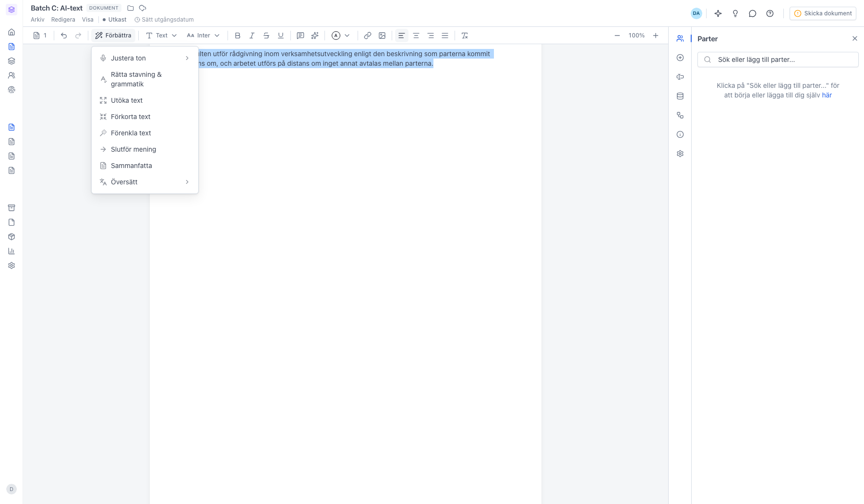Toggle italic formatting in toolbar
Viewport: 864px width, 504px height.
pyautogui.click(x=252, y=36)
